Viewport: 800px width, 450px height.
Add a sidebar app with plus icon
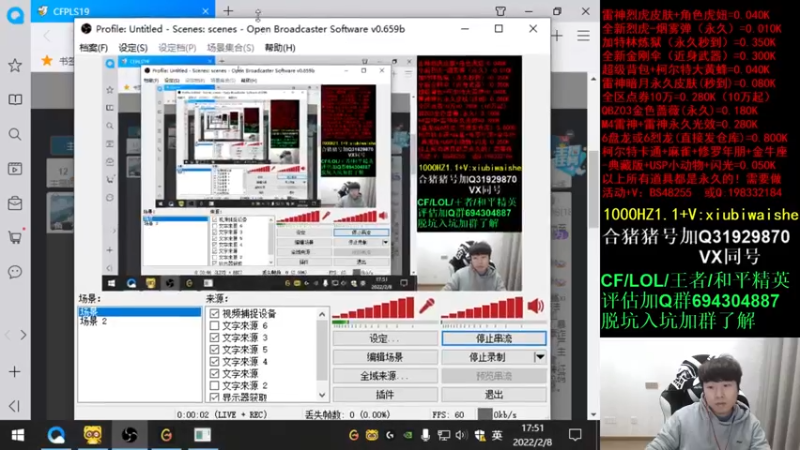click(15, 371)
